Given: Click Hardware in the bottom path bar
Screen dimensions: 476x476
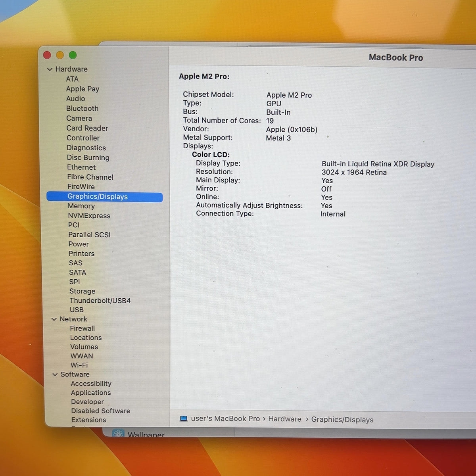Looking at the screenshot, I should (285, 419).
